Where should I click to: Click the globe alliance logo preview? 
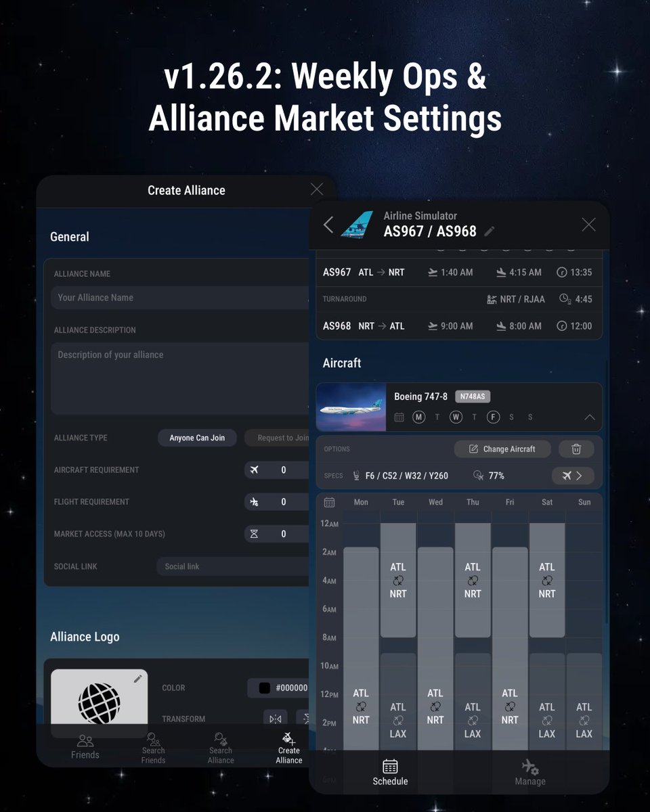(x=100, y=704)
